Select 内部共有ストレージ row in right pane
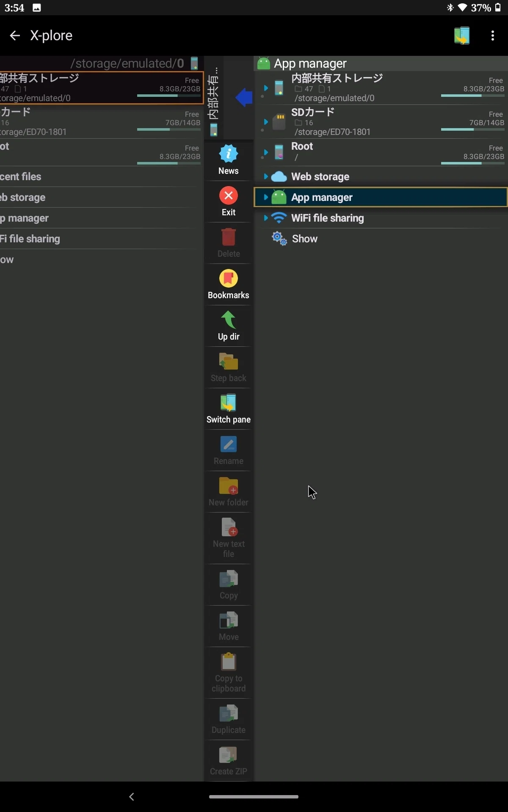This screenshot has width=508, height=812. [381, 88]
